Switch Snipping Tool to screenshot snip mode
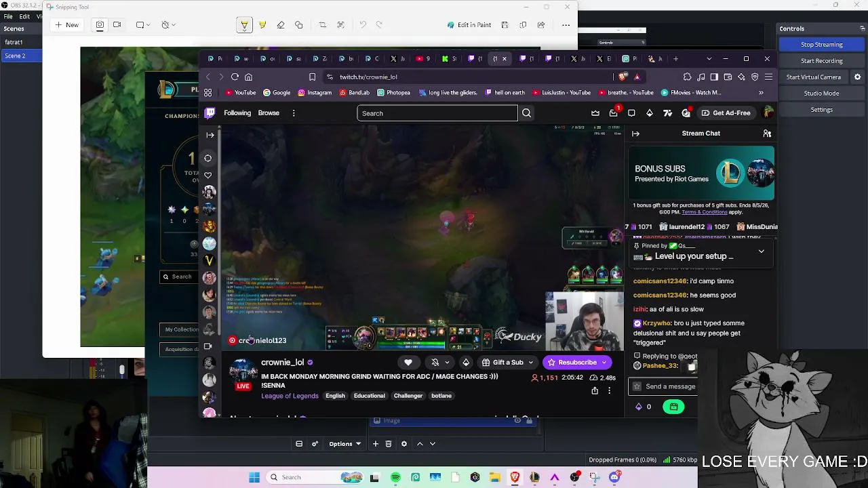 100,25
